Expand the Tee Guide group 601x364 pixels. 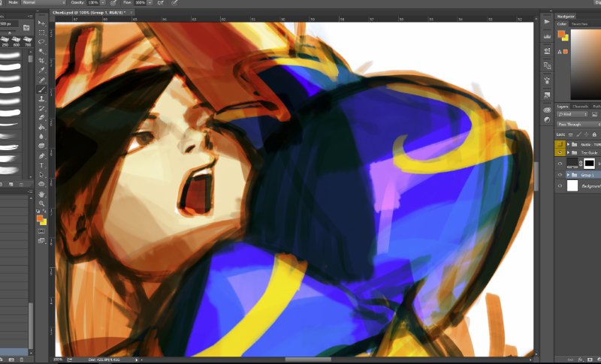point(569,152)
